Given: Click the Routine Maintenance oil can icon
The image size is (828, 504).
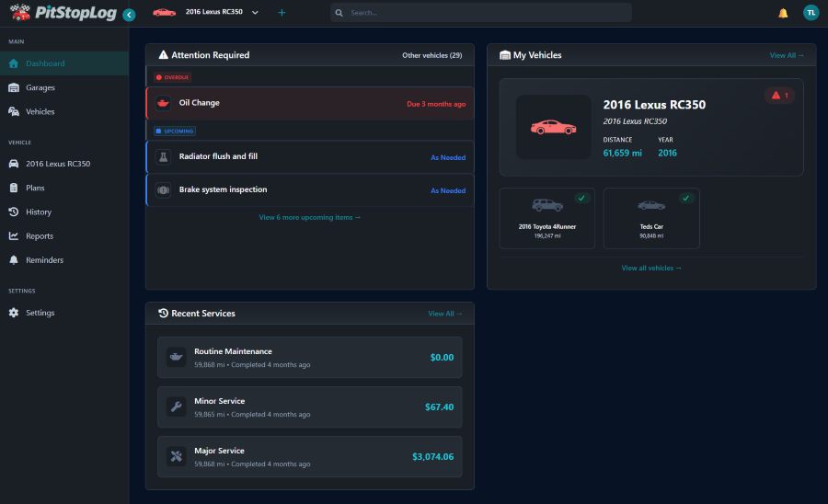Looking at the screenshot, I should click(x=177, y=357).
